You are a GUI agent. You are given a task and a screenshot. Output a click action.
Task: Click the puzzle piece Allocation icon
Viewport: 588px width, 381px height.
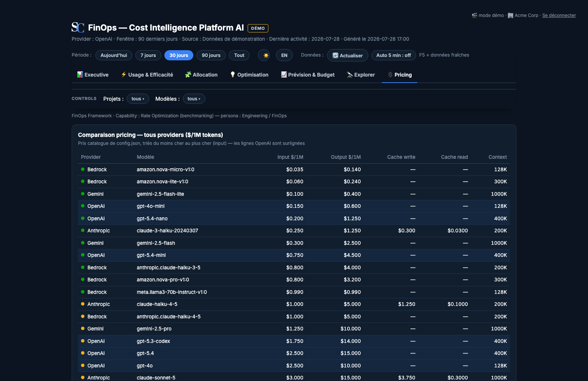click(x=188, y=75)
